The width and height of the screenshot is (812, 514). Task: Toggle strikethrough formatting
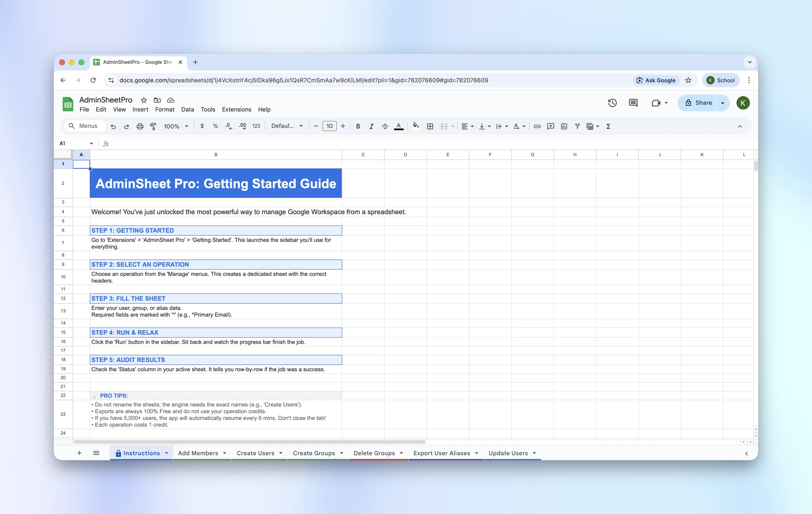pyautogui.click(x=385, y=126)
